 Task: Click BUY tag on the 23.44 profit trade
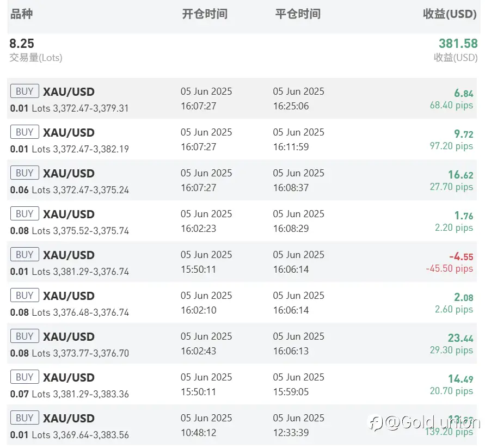point(24,336)
